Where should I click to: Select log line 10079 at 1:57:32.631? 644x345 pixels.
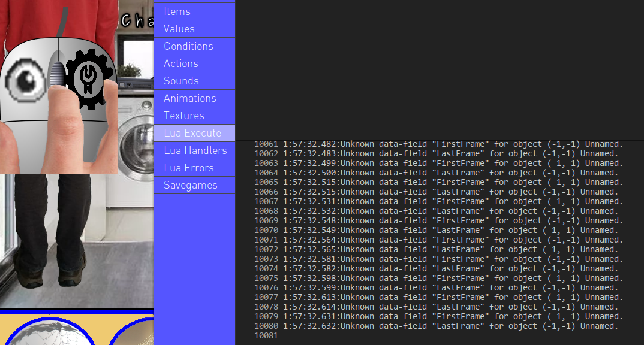point(439,316)
